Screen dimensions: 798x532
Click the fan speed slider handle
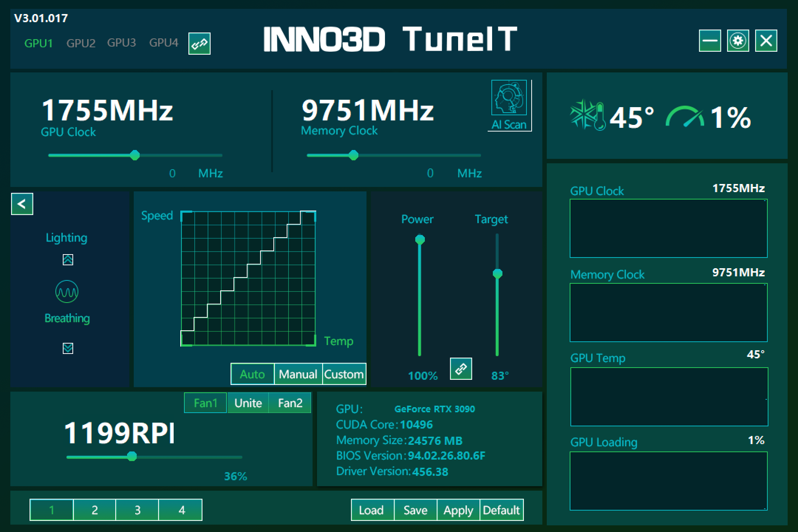[x=132, y=457]
